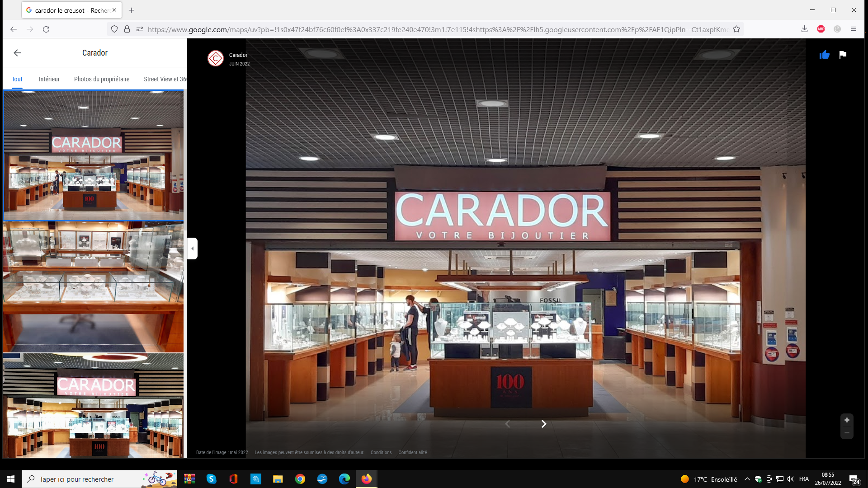
Task: Focus the browser address bar
Action: (438, 29)
